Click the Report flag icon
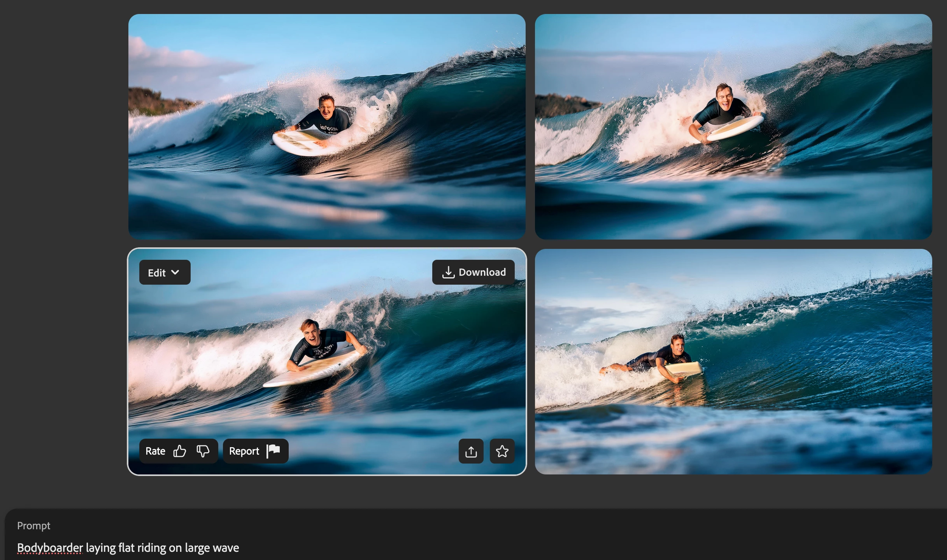Viewport: 947px width, 560px height. pos(273,451)
